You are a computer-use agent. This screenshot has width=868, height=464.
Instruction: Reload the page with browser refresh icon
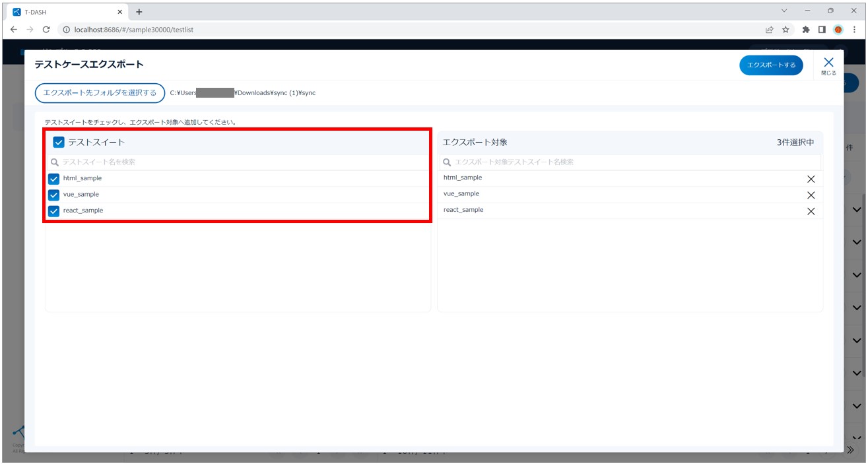tap(46, 30)
